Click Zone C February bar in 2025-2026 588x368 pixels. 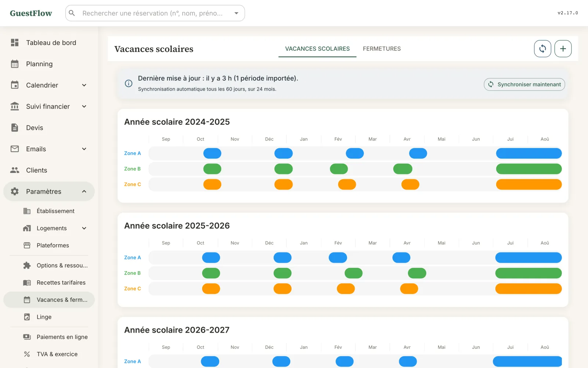[346, 289]
